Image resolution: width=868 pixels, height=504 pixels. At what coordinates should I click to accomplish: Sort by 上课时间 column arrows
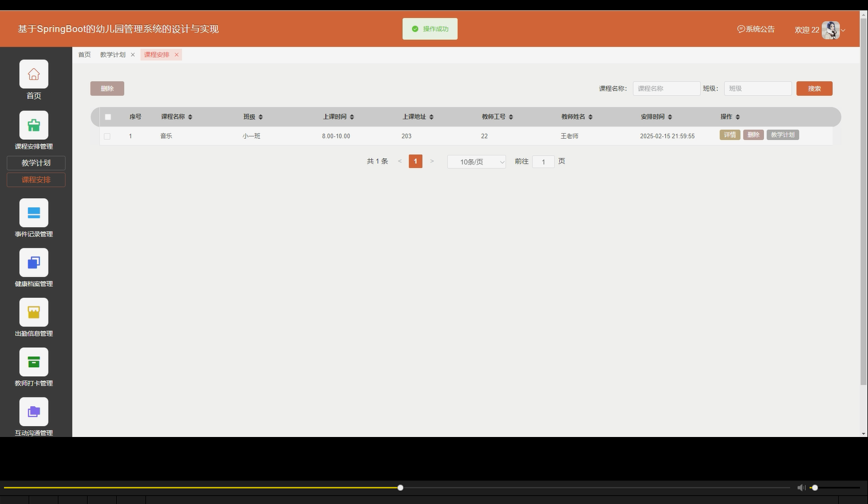point(352,117)
